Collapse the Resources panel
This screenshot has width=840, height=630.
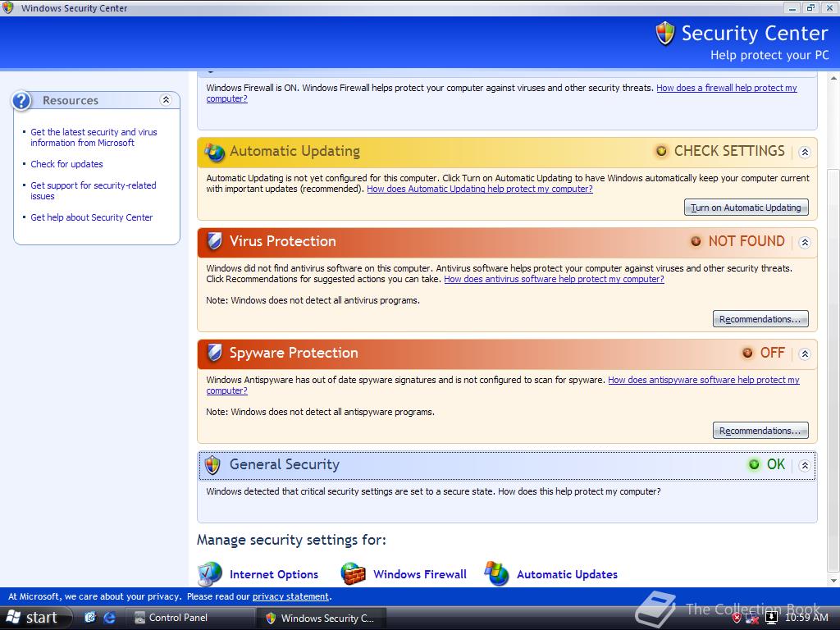coord(166,99)
